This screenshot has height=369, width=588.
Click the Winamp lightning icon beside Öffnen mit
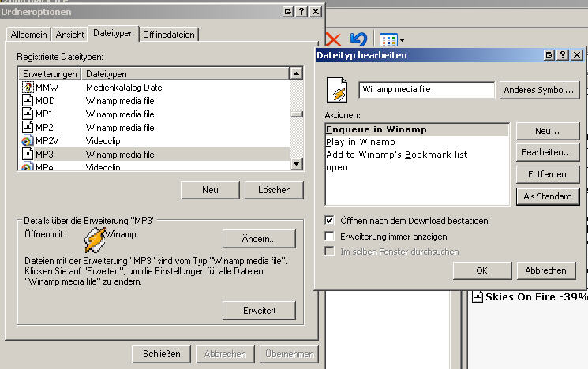click(x=95, y=240)
